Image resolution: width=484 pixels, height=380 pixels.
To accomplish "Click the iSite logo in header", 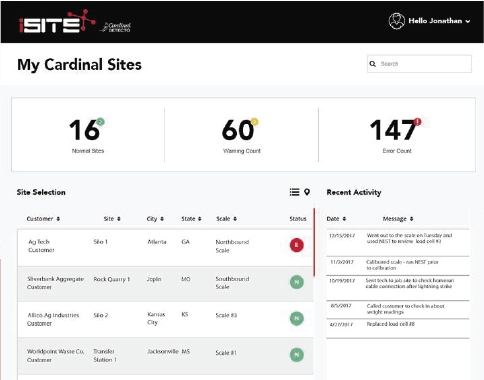I will (57, 21).
